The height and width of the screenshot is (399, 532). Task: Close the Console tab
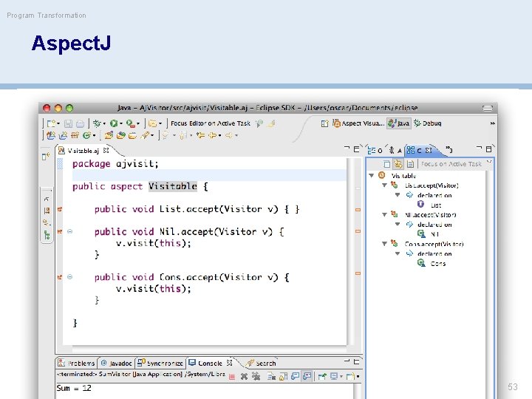229,363
